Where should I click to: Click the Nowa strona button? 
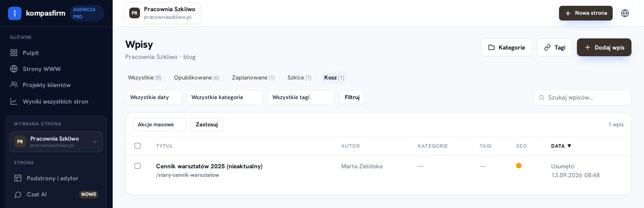tap(586, 13)
